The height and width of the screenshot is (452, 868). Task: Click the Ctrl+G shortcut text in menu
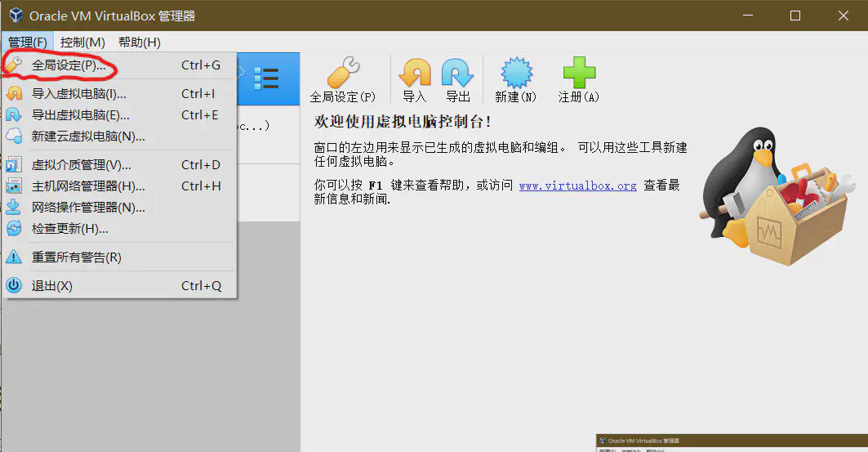(200, 65)
